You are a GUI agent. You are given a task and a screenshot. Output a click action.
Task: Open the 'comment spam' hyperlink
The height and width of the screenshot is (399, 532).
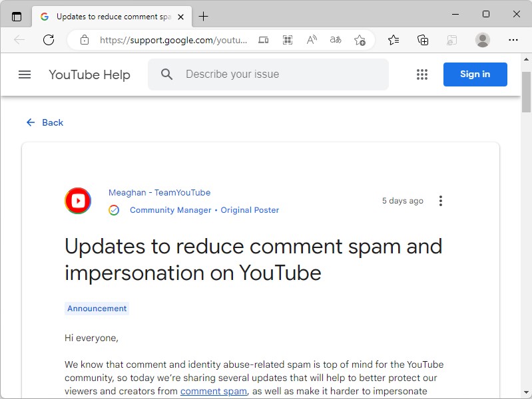pos(214,391)
